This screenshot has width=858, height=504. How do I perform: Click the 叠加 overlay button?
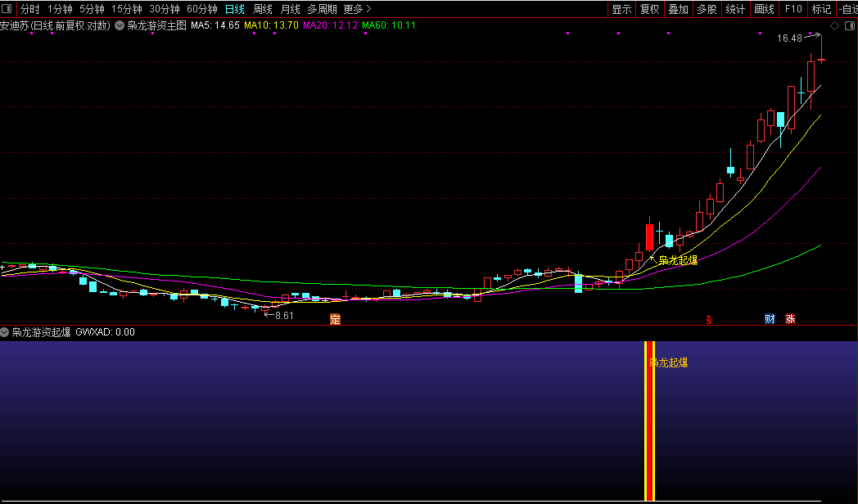coord(679,9)
